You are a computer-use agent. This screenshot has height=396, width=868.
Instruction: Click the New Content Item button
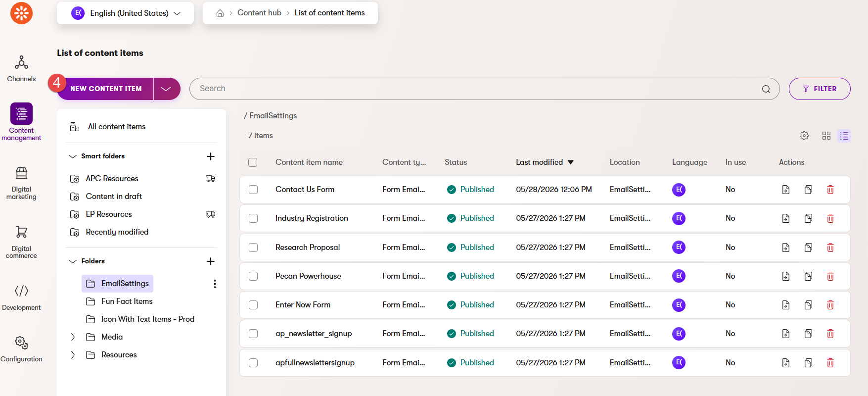[106, 89]
